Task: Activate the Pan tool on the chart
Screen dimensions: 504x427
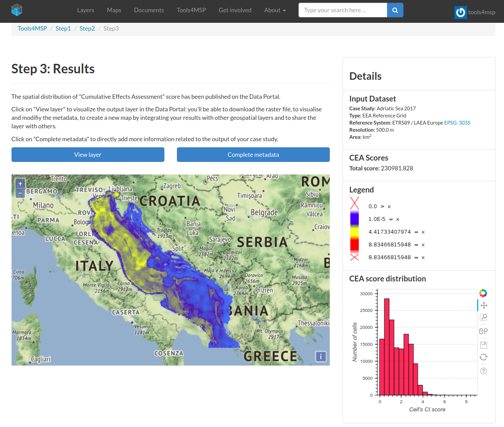Action: 484,305
